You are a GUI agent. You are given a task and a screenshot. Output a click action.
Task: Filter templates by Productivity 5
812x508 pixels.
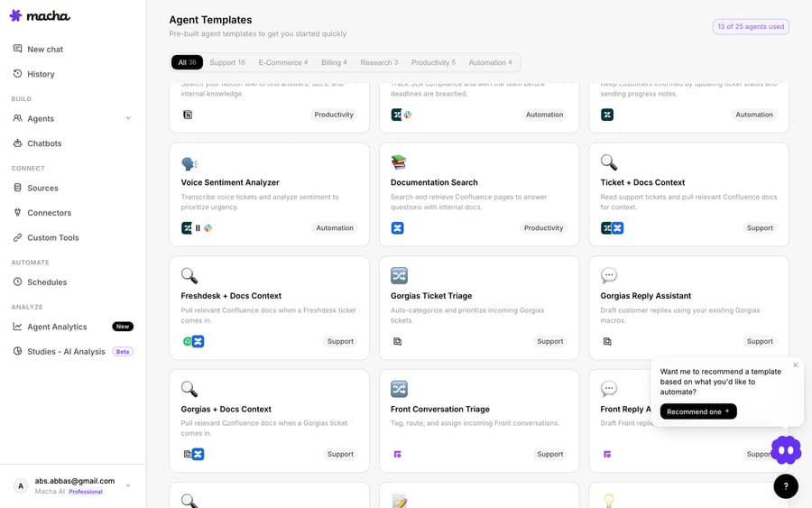point(433,62)
